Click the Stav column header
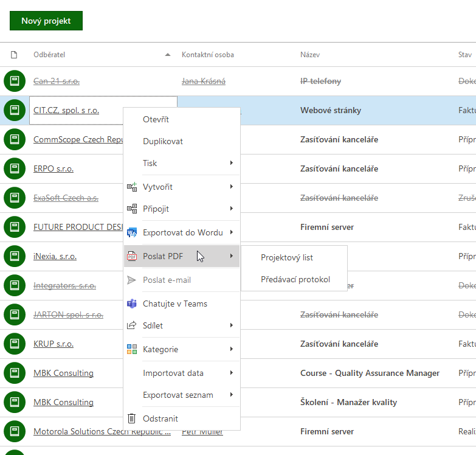Viewport: 476px width, 455px height. click(x=465, y=55)
